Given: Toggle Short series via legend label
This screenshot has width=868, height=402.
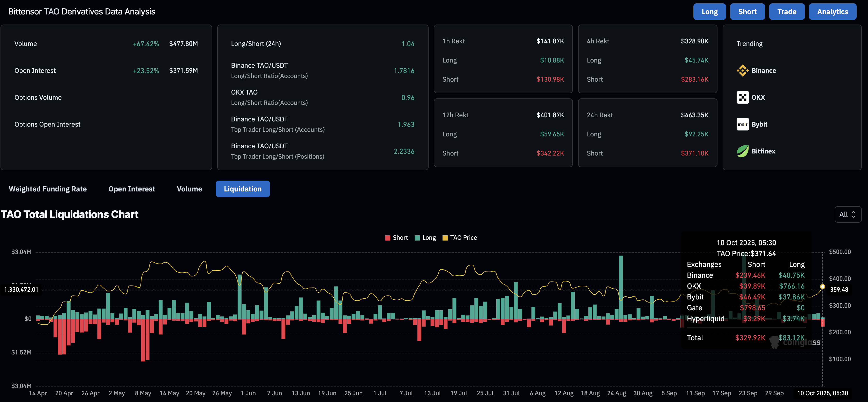Looking at the screenshot, I should pyautogui.click(x=400, y=238).
